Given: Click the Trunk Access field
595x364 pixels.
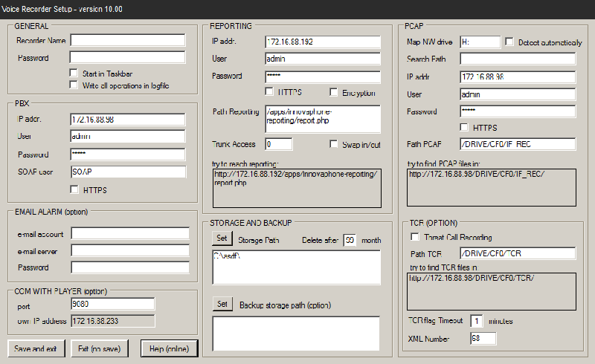Looking at the screenshot, I should coord(279,144).
